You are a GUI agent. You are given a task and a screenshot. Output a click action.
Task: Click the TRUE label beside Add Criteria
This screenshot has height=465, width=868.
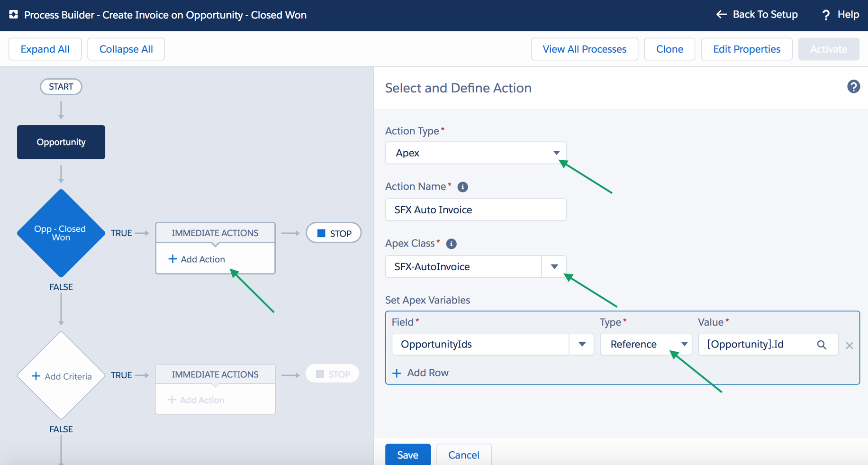click(121, 375)
